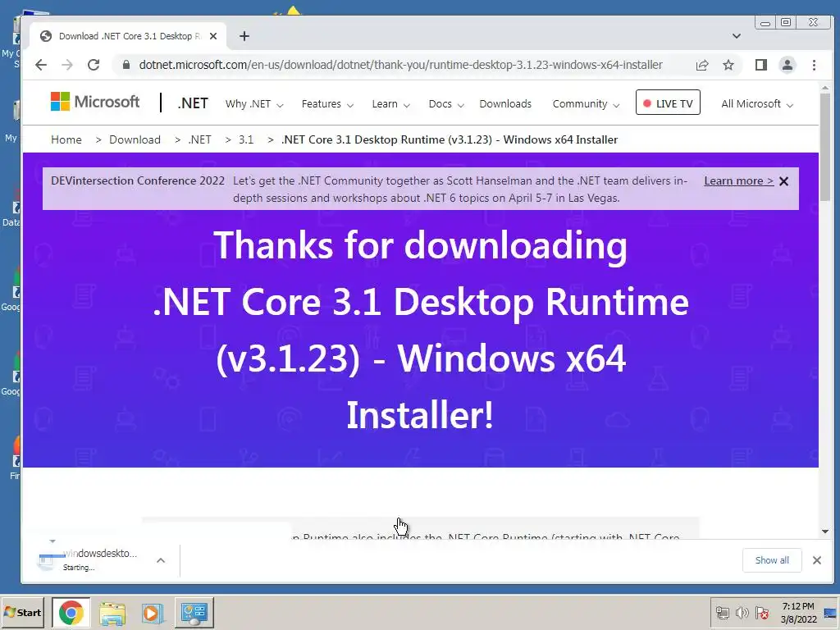The width and height of the screenshot is (840, 630).
Task: Open the control panel taskbar icon
Action: pyautogui.click(x=194, y=612)
